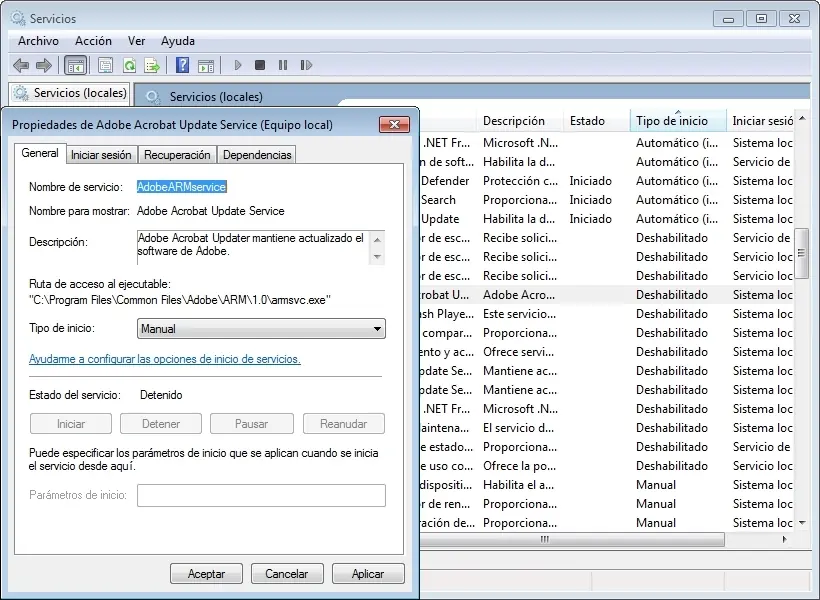Open the Ver menu
820x600 pixels.
tap(136, 41)
